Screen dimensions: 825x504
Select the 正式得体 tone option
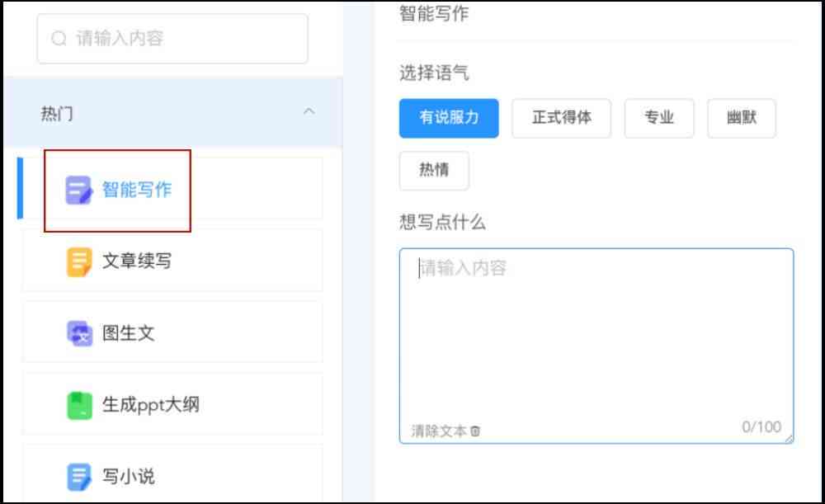tap(561, 118)
